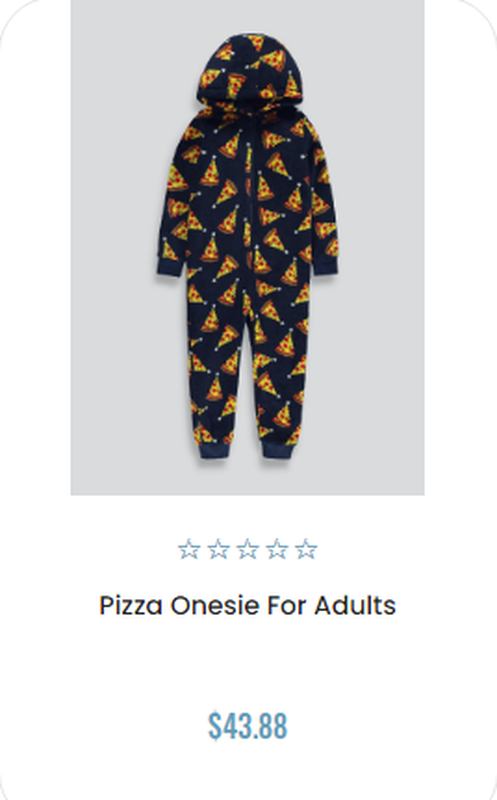Give a three-star rating via middle star
The height and width of the screenshot is (800, 497).
(x=247, y=549)
